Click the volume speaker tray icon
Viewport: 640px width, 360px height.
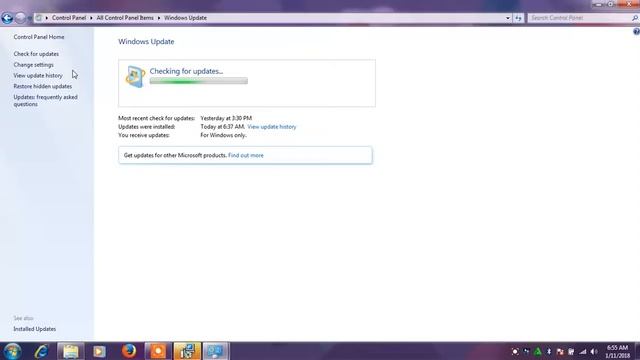(x=594, y=351)
